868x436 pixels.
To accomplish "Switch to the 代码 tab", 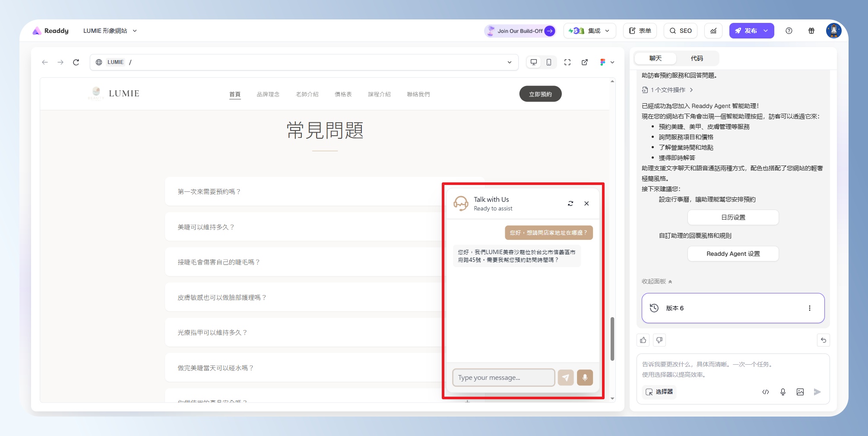I will [697, 58].
